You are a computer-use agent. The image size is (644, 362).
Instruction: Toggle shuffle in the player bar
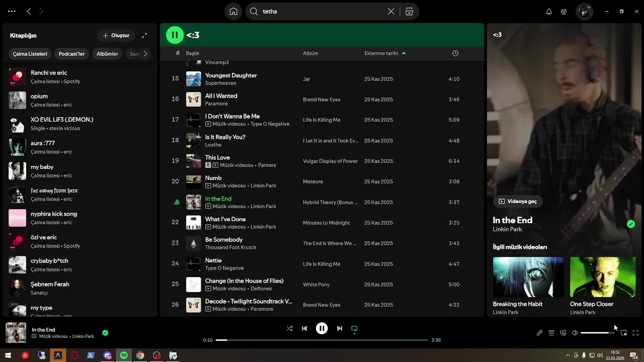[289, 328]
